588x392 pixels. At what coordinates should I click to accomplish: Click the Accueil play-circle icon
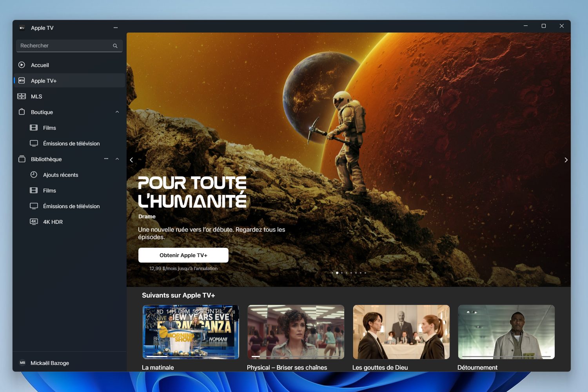[22, 65]
